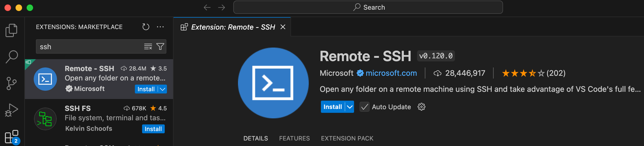
Task: Install Remote - SSH from the list item
Action: click(146, 89)
